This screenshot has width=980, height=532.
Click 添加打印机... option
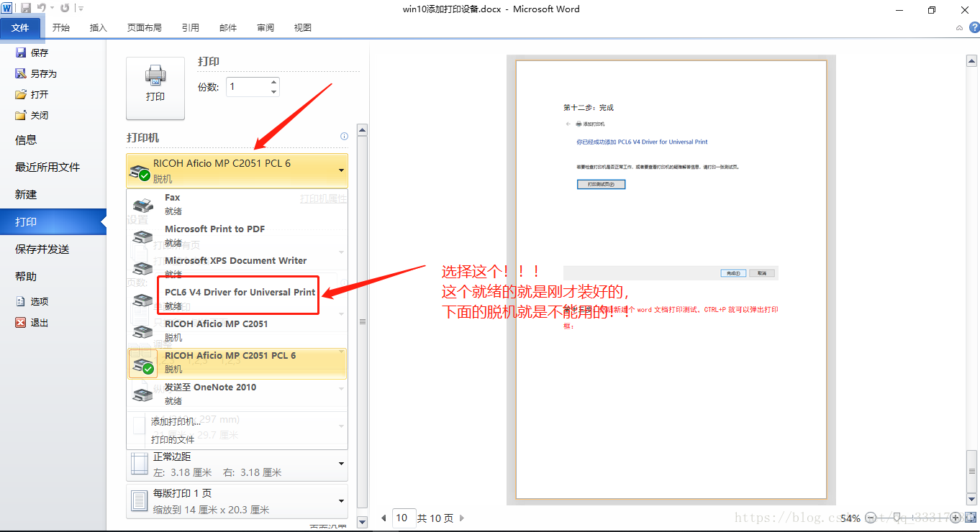[176, 421]
